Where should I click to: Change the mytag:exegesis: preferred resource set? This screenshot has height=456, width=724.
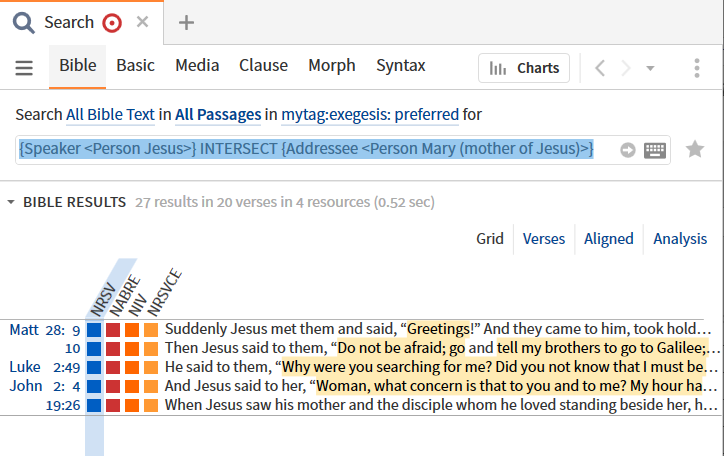(370, 114)
